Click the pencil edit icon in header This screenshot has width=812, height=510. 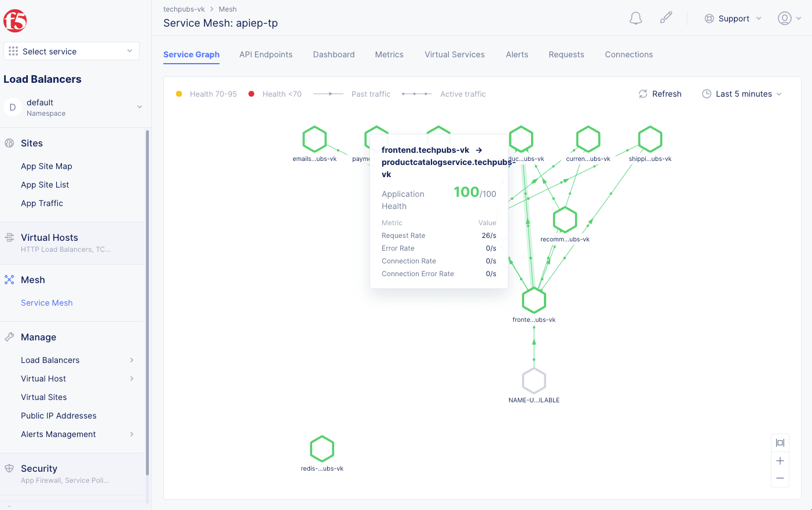[666, 18]
